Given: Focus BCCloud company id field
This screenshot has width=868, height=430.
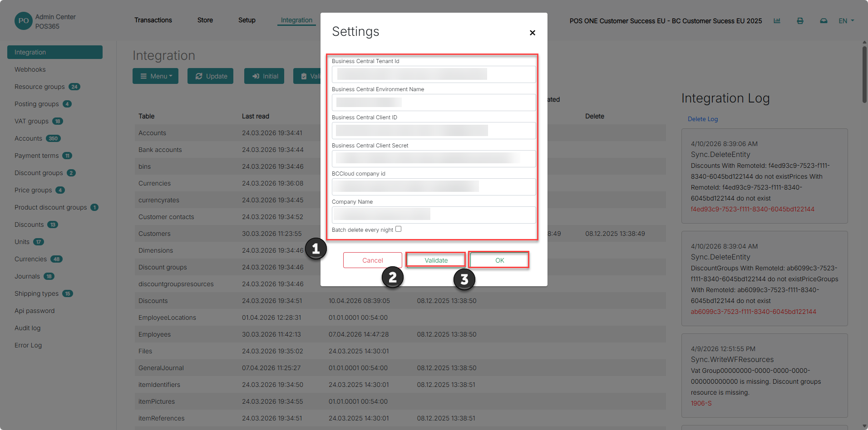Looking at the screenshot, I should (434, 187).
